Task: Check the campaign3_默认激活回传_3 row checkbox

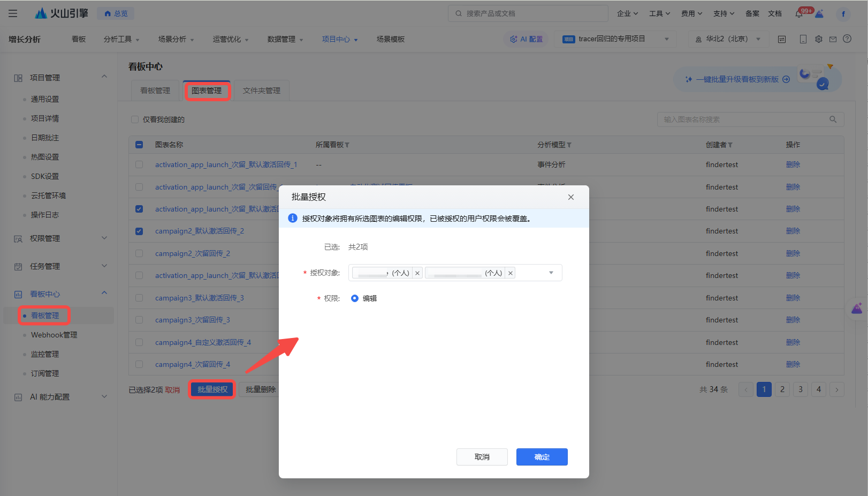Action: pyautogui.click(x=139, y=298)
